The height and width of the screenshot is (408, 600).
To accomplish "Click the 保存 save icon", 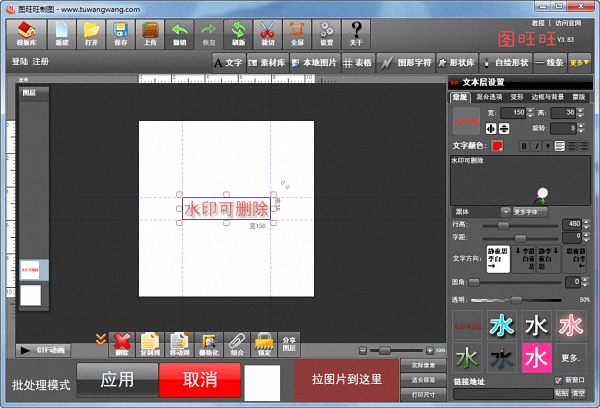I will click(119, 35).
